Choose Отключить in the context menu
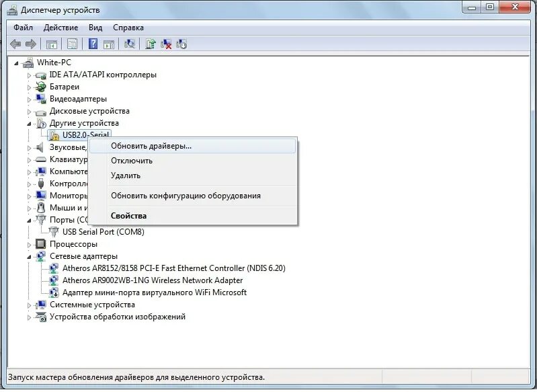This screenshot has height=392, width=537. pos(192,161)
